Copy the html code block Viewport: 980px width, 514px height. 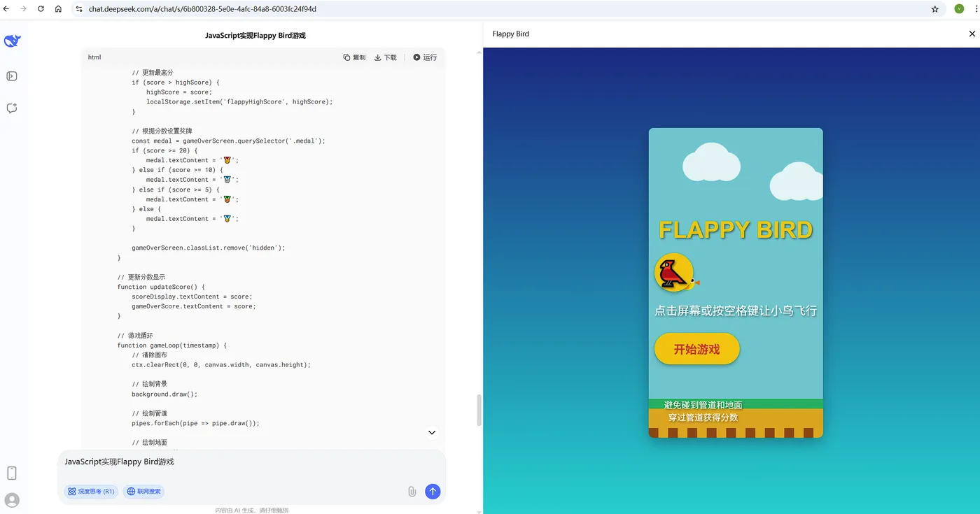[354, 57]
